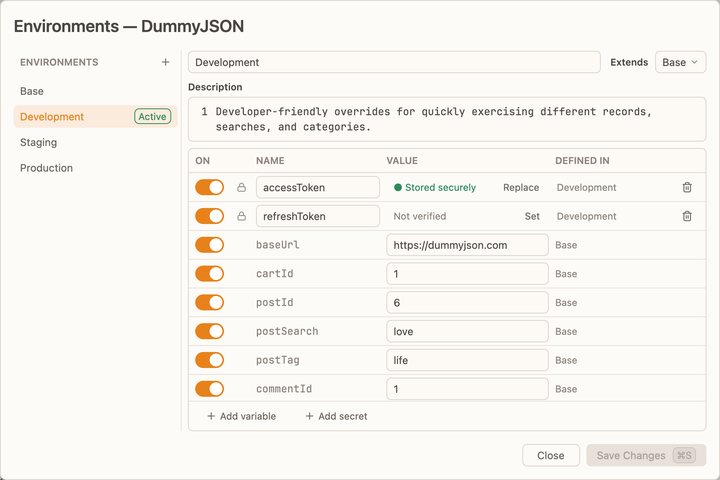Click the baseUrl variable name
This screenshot has width=720, height=480.
(x=277, y=245)
